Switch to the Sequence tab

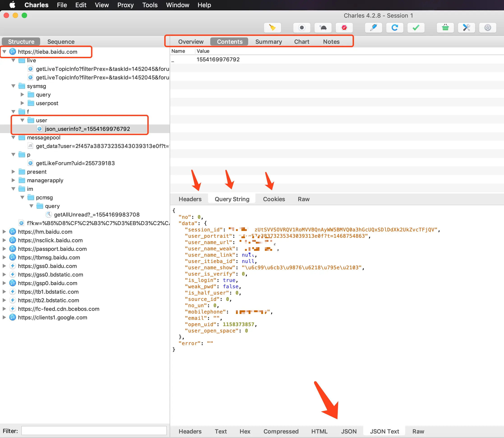point(61,41)
